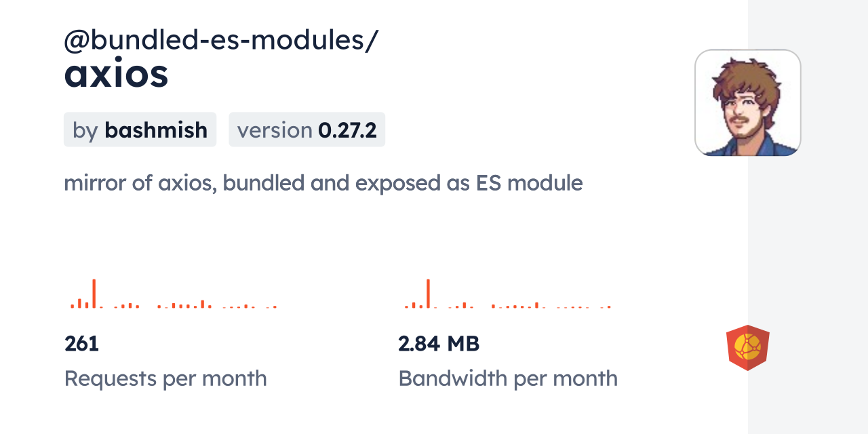Click the package description text
This screenshot has width=868, height=434.
click(323, 183)
